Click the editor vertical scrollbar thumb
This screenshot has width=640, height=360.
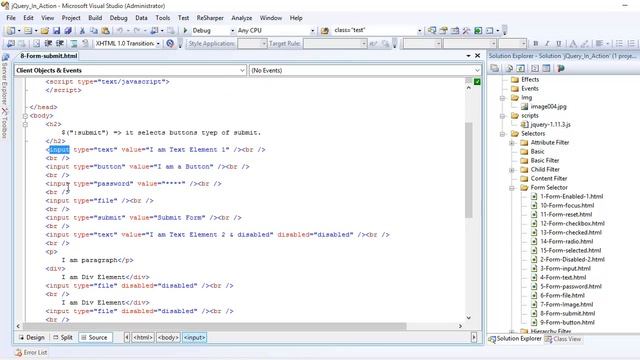coord(469,170)
